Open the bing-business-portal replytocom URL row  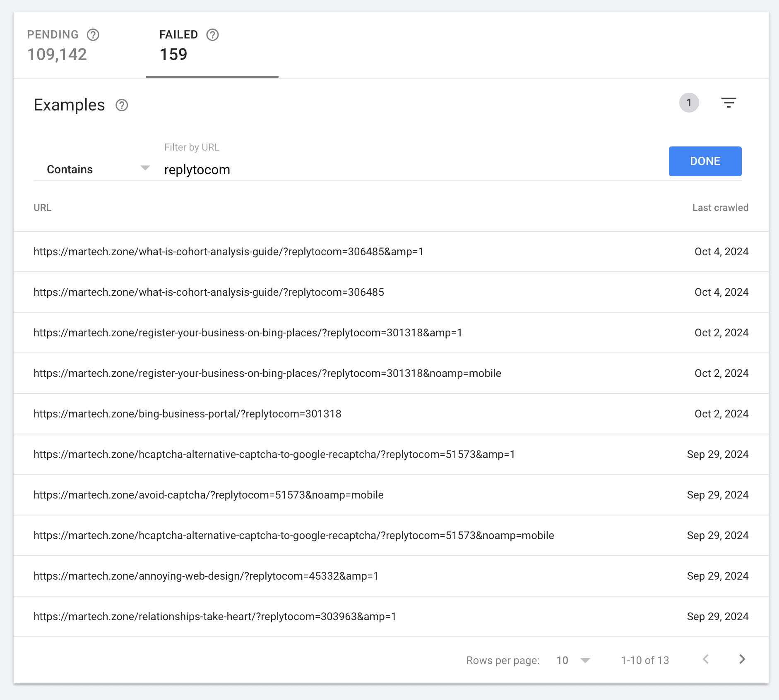pyautogui.click(x=188, y=414)
